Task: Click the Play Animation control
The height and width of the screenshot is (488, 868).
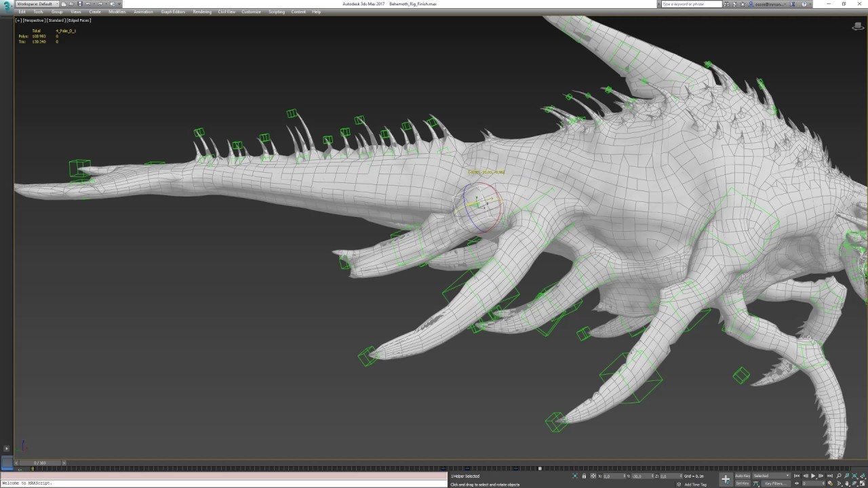Action: [813, 475]
